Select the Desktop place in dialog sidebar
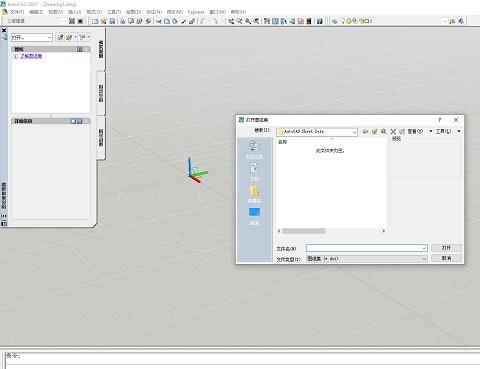The image size is (480, 369). [254, 216]
